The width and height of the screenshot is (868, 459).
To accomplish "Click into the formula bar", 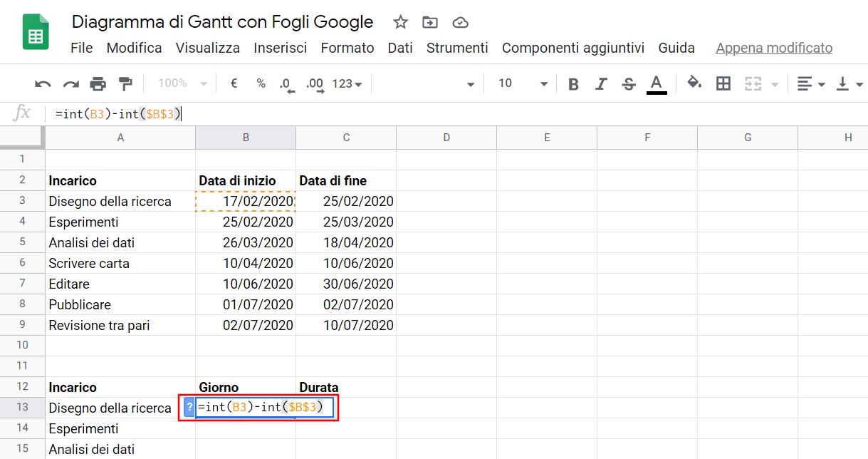I will (456, 113).
